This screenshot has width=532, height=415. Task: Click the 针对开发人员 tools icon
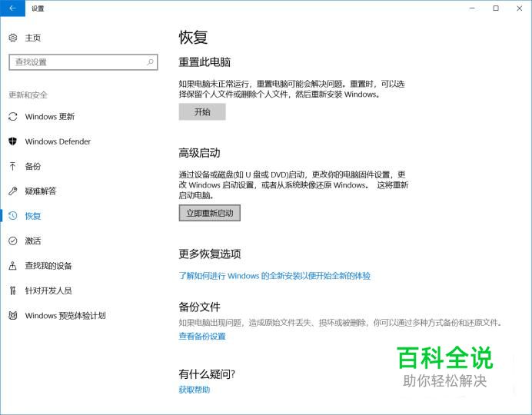coord(13,290)
